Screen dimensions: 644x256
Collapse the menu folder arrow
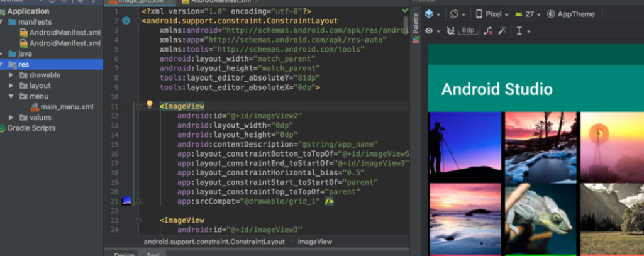[11, 97]
